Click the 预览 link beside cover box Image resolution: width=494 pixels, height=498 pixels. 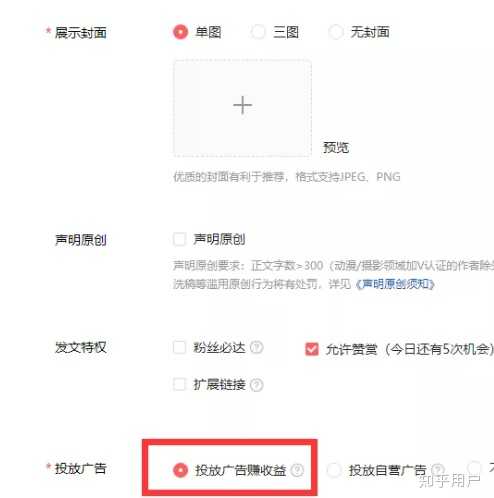click(336, 147)
